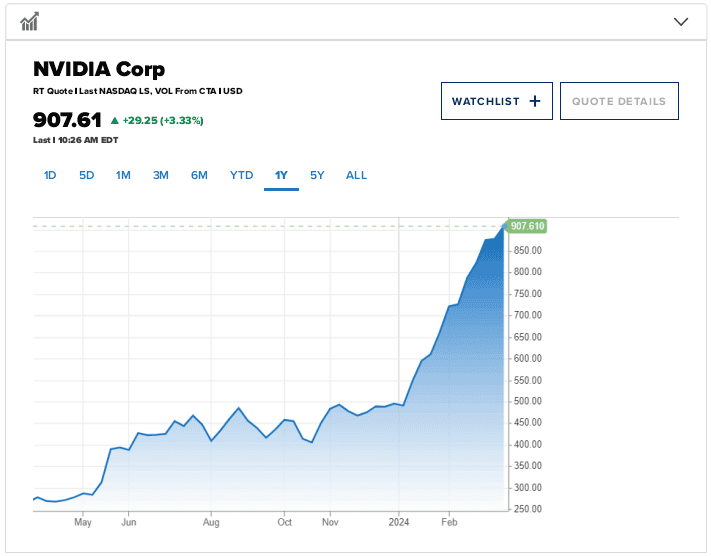Click the bar chart icon in header
Screen dimensions: 711x556
29,21
